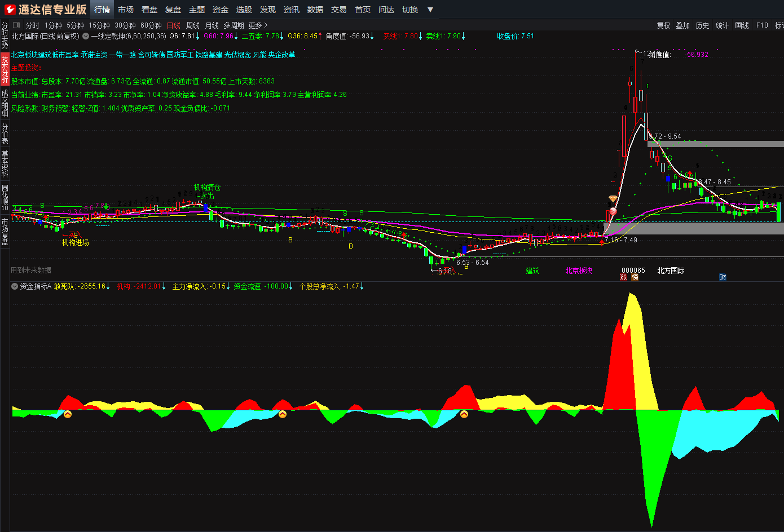Switch chart to 1分钟 period

[x=53, y=25]
